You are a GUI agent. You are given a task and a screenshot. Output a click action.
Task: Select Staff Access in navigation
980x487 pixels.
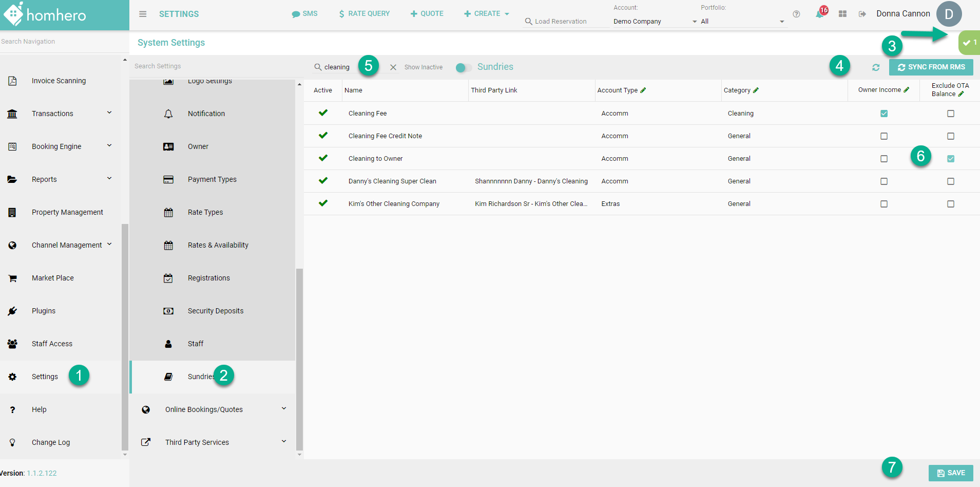tap(52, 344)
